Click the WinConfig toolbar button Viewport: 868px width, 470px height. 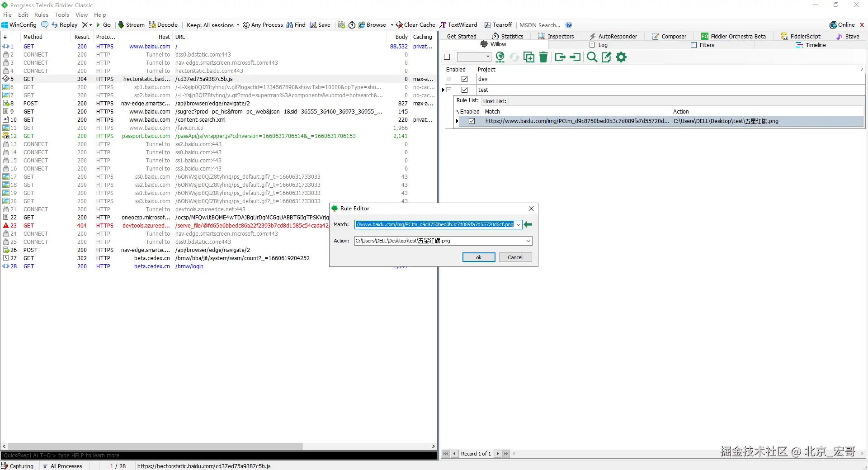coord(19,25)
